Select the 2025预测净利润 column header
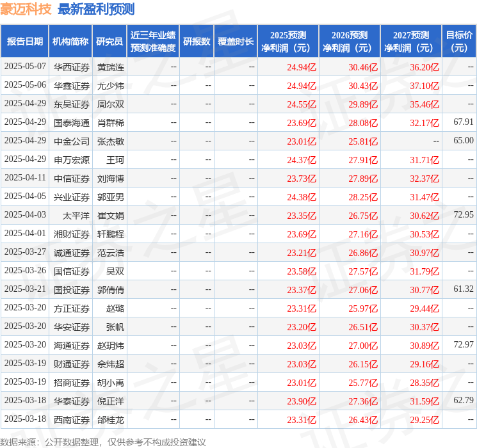The height and width of the screenshot is (448, 477). tap(288, 42)
